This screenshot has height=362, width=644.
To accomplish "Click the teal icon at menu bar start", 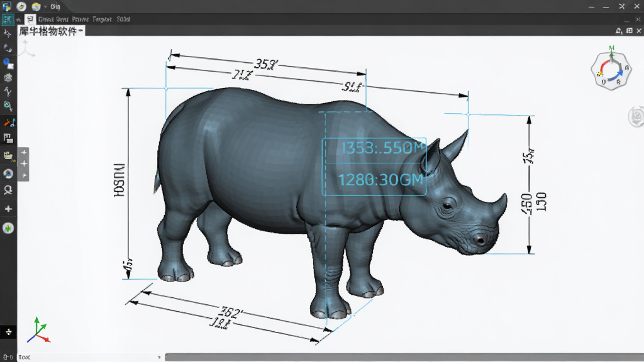I will click(8, 19).
